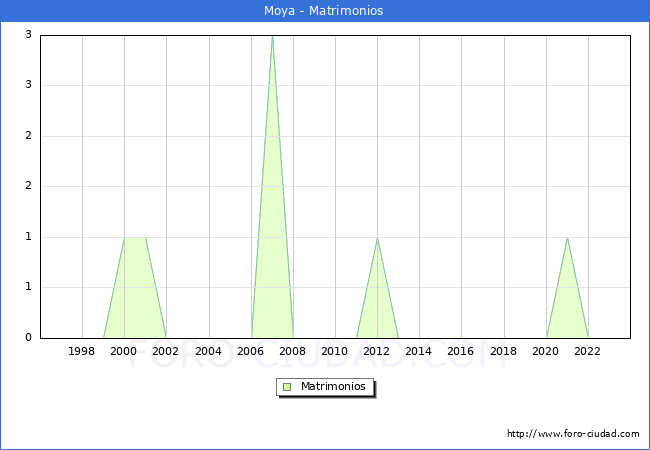
Task: Pick the 2004 x-axis label
Action: [x=208, y=351]
